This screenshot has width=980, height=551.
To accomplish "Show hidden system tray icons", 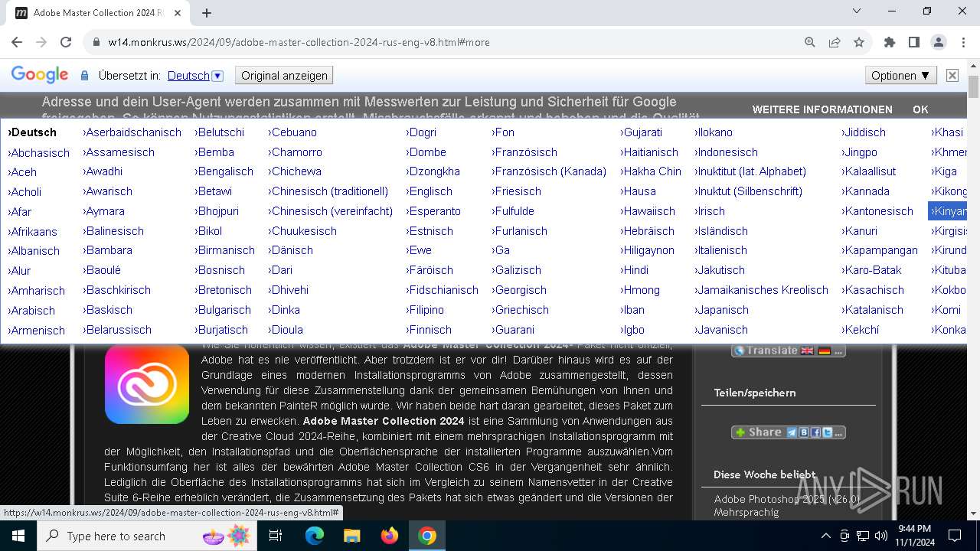I will tap(825, 536).
